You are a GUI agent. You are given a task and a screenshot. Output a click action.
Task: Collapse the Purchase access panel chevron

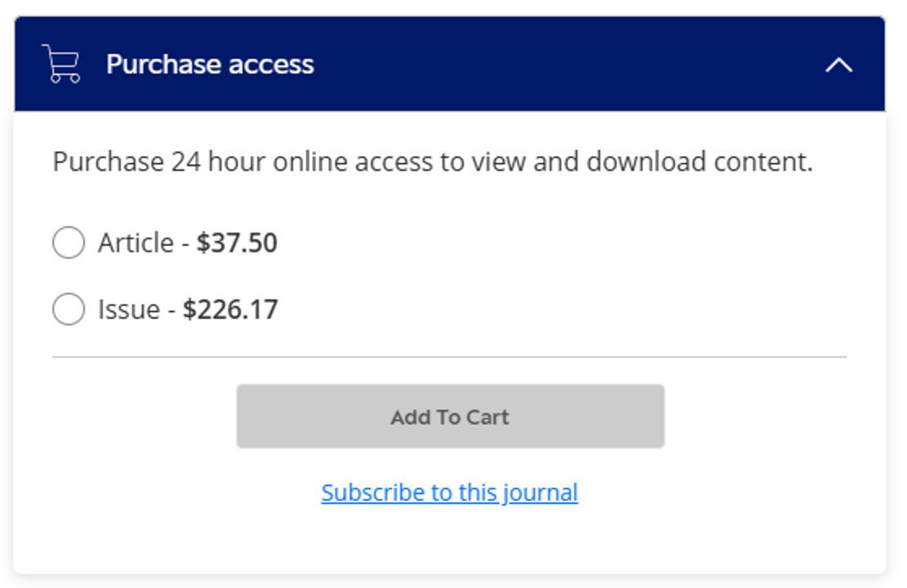tap(838, 65)
